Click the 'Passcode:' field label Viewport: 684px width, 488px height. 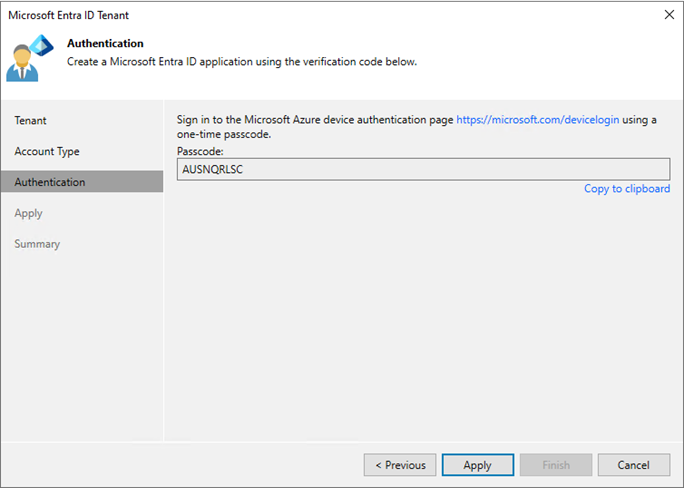(x=201, y=150)
